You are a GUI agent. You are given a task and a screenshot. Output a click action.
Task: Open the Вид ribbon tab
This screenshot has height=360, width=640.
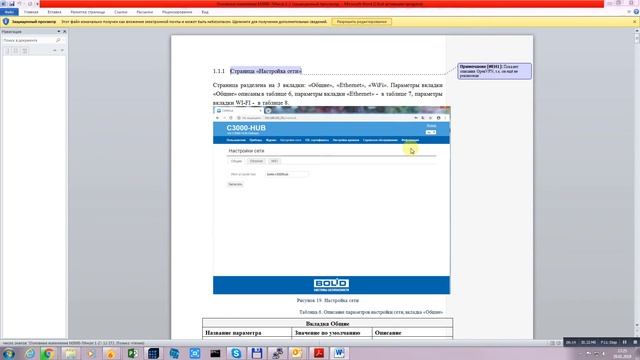tap(205, 12)
